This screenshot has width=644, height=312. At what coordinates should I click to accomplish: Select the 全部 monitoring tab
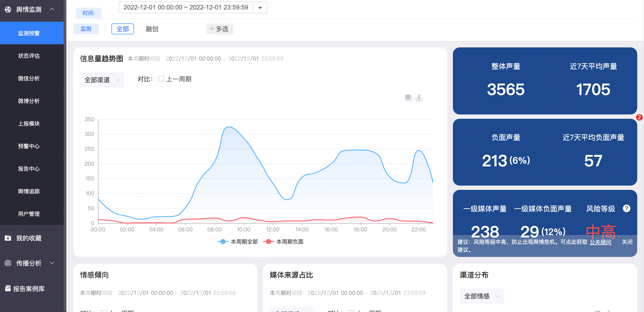click(123, 29)
